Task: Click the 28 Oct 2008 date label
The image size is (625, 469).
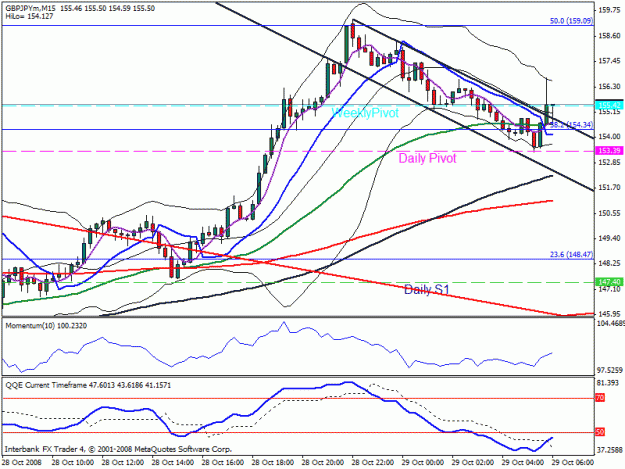Action: [22, 463]
